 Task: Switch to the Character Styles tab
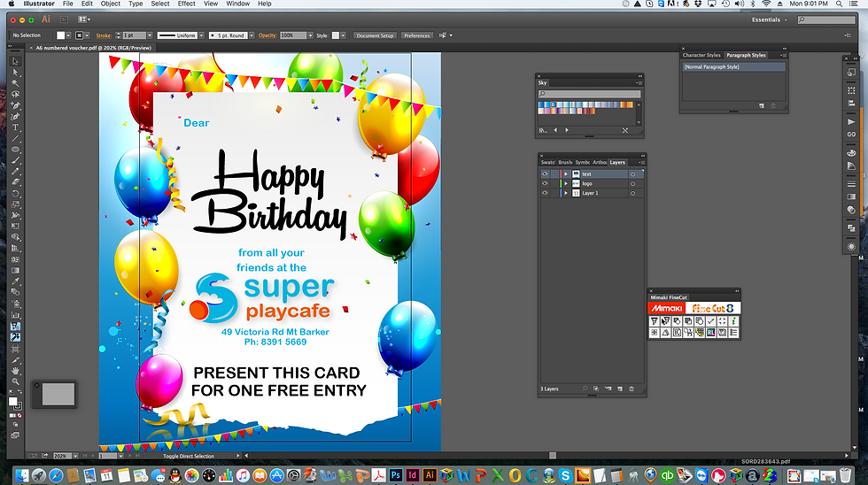(701, 55)
